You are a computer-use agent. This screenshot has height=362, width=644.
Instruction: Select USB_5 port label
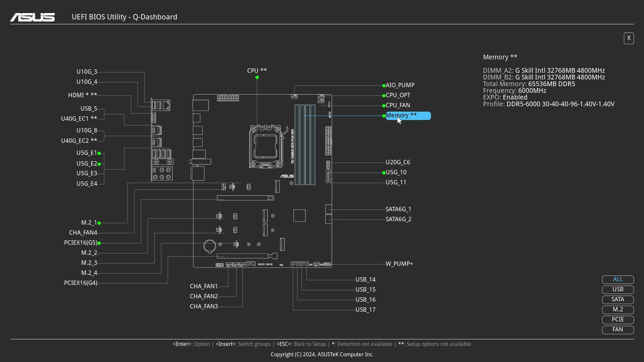(89, 109)
